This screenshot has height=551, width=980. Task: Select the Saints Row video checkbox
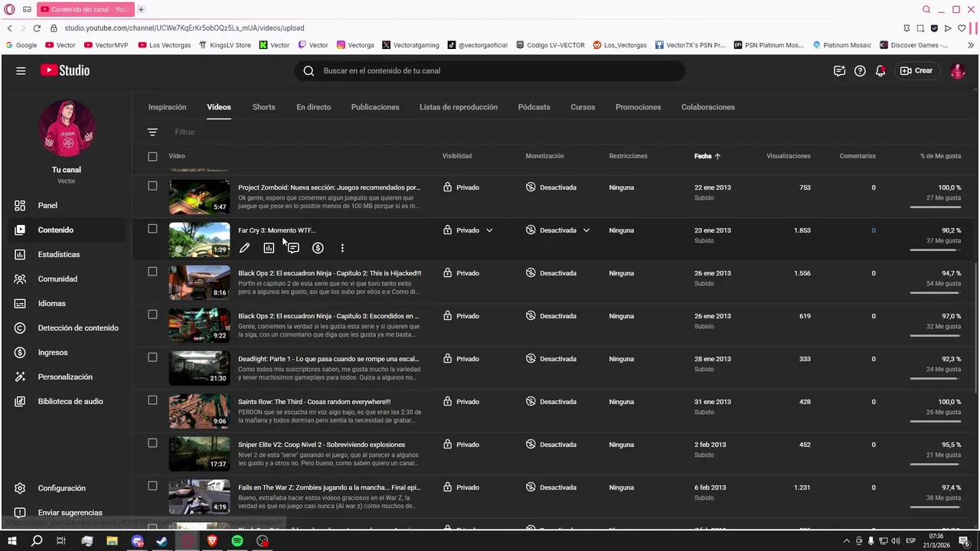(152, 400)
